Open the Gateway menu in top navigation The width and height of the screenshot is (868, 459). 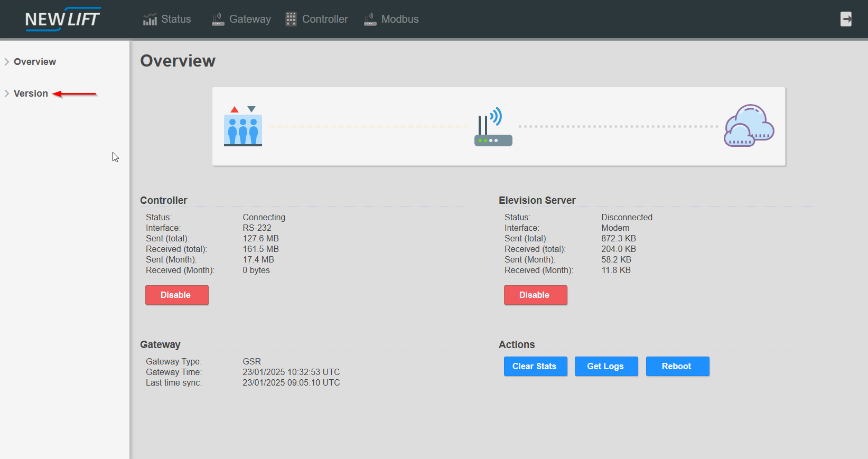[249, 19]
